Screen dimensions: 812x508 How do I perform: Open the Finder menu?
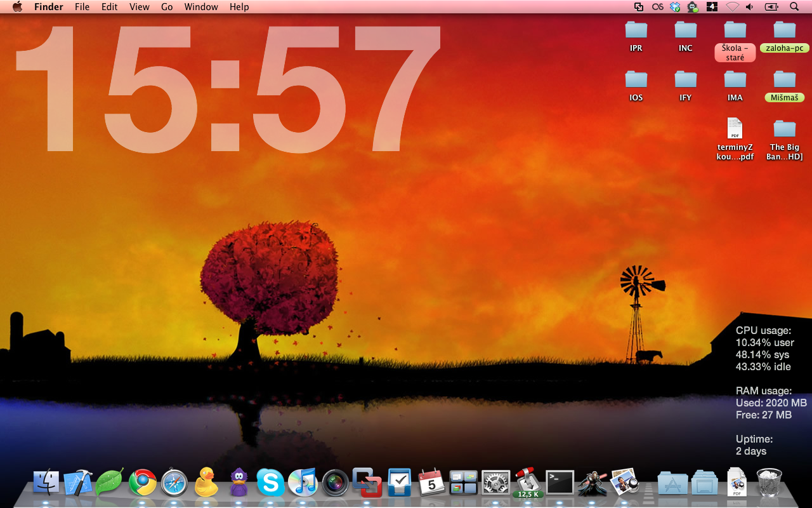click(x=49, y=7)
